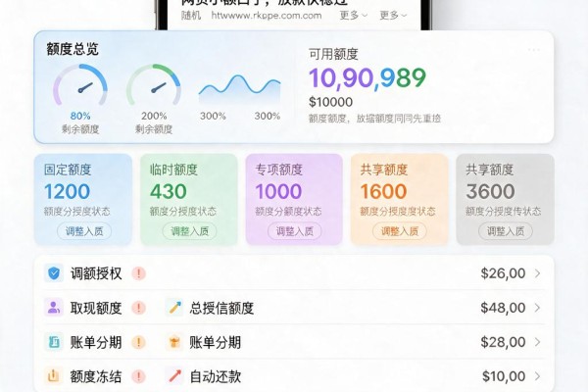Open the $28,00 row chevron
588x392 pixels.
[x=537, y=342]
